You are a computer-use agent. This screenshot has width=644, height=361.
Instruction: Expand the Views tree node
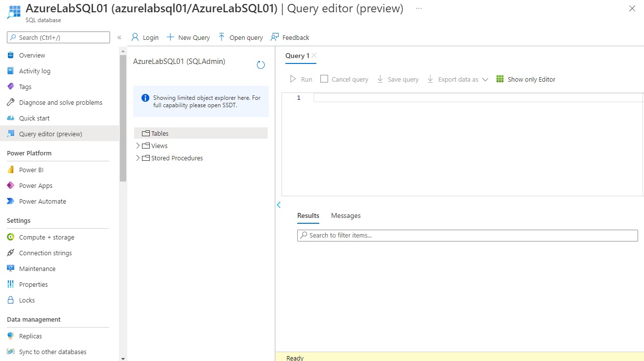(x=138, y=146)
